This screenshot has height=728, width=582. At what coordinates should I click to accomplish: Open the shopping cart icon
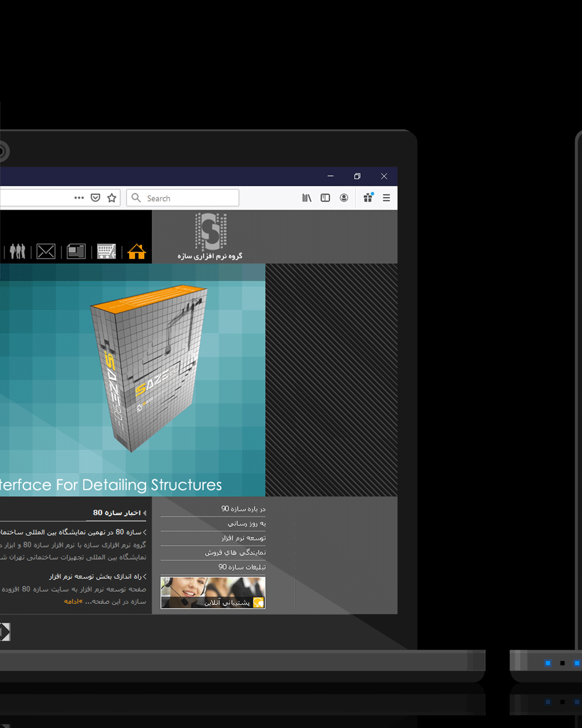107,252
